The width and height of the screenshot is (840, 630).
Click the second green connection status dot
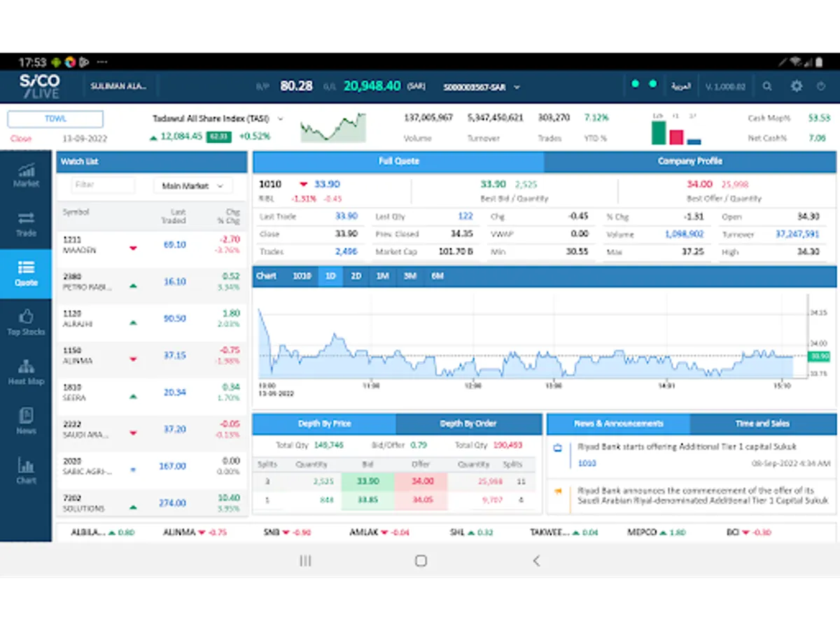pos(652,84)
